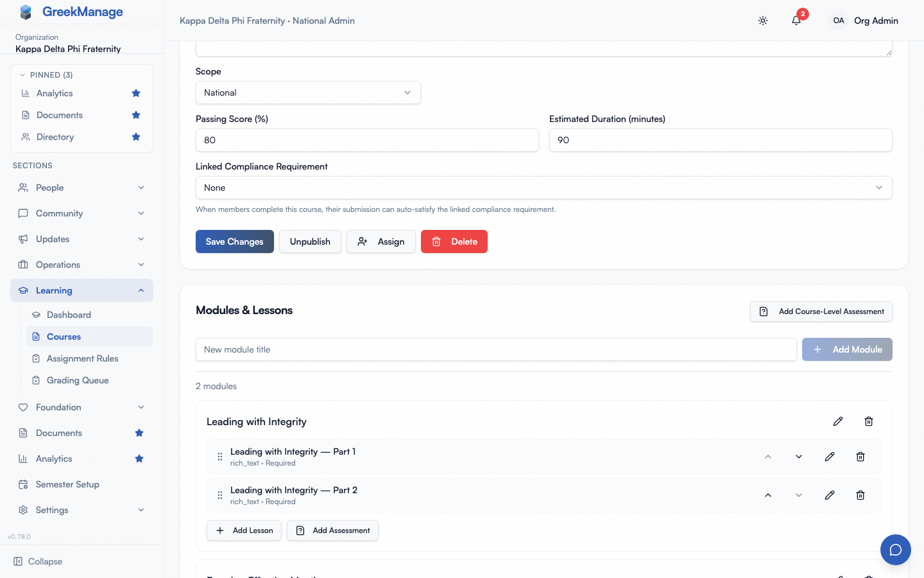This screenshot has width=924, height=578.
Task: Expand the Foundation section
Action: [x=82, y=407]
